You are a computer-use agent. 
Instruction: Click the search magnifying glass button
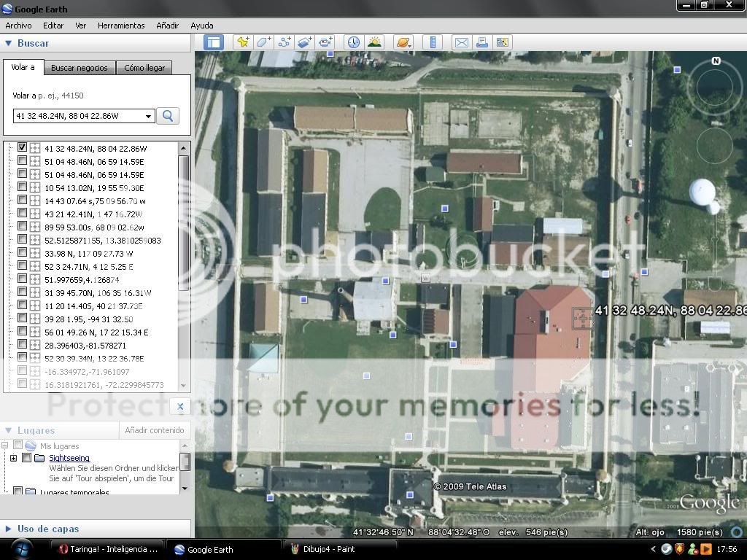[168, 116]
